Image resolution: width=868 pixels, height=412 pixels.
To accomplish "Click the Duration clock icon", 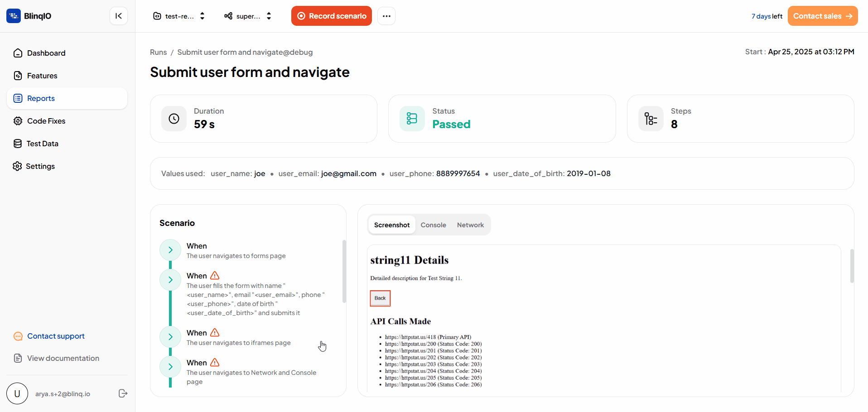I will tap(174, 119).
